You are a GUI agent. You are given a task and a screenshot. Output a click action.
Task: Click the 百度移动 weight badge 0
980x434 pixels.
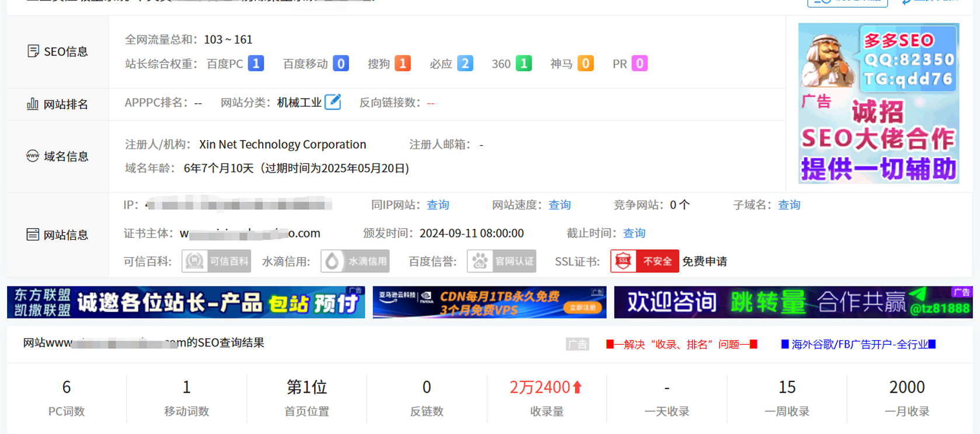341,63
